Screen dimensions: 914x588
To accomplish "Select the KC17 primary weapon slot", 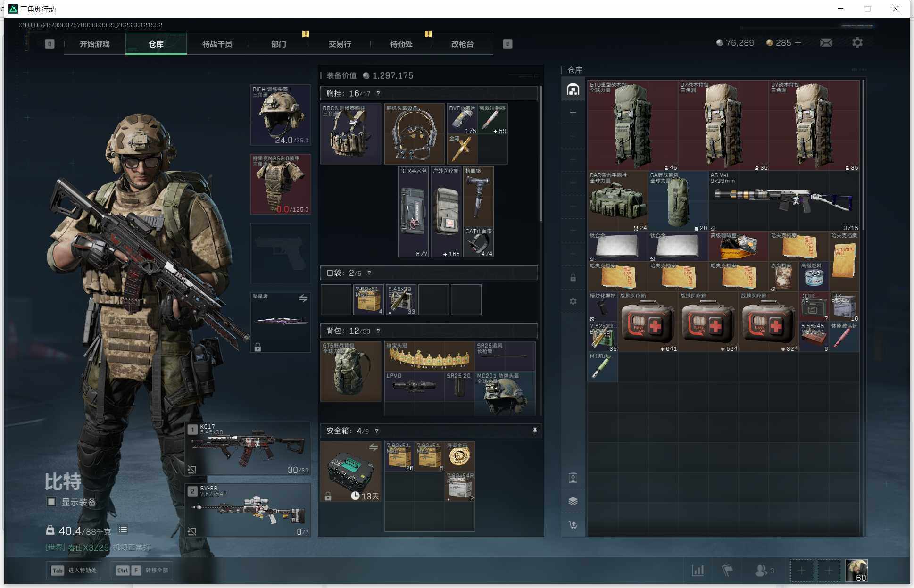I will 248,448.
